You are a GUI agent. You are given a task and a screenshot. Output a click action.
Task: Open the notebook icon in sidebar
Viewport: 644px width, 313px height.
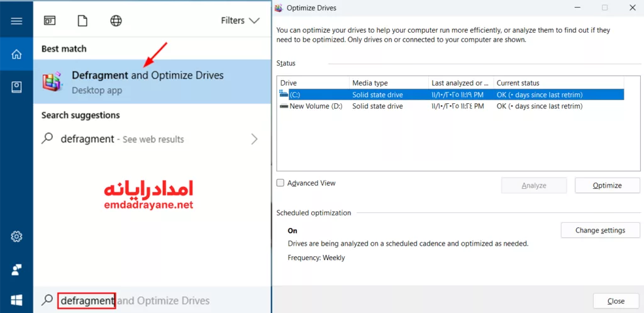click(x=16, y=87)
